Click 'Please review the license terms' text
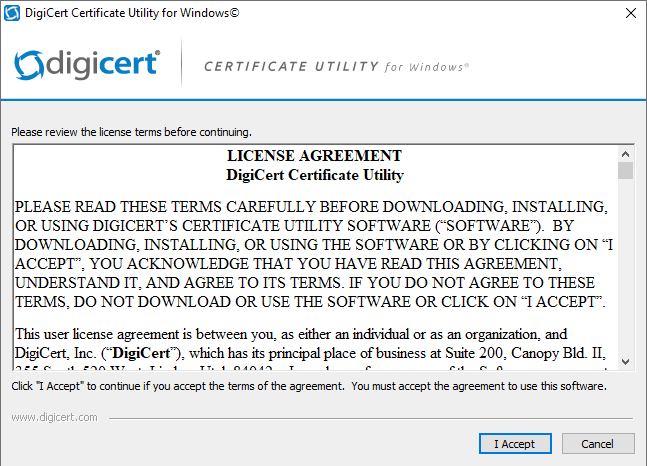 pyautogui.click(x=131, y=132)
